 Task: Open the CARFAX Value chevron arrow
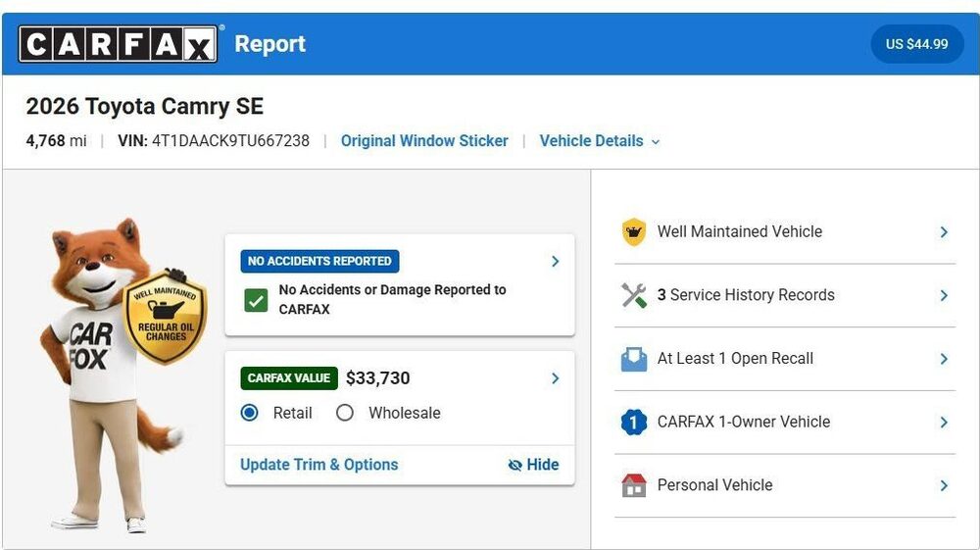[x=555, y=378]
